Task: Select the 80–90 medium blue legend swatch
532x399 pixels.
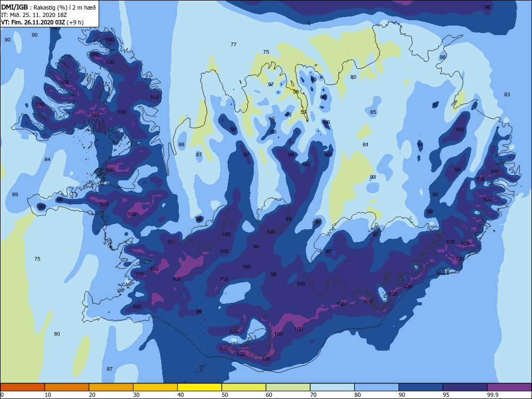Action: coord(377,387)
